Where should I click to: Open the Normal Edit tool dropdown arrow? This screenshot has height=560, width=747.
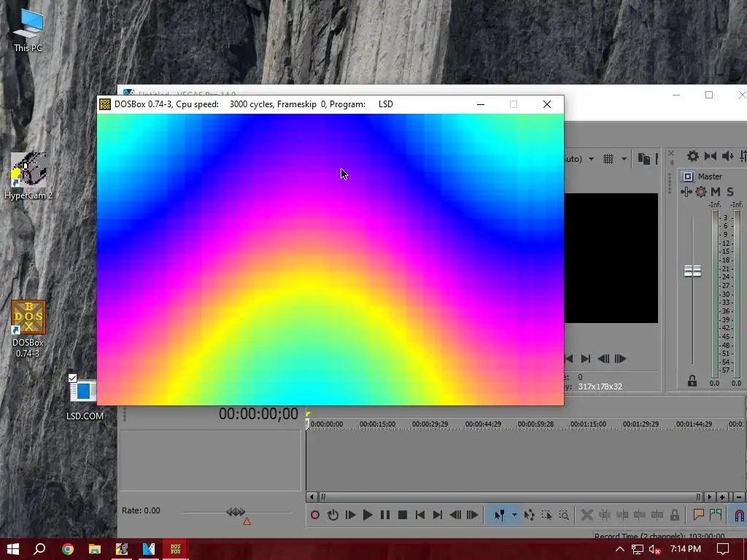(514, 515)
